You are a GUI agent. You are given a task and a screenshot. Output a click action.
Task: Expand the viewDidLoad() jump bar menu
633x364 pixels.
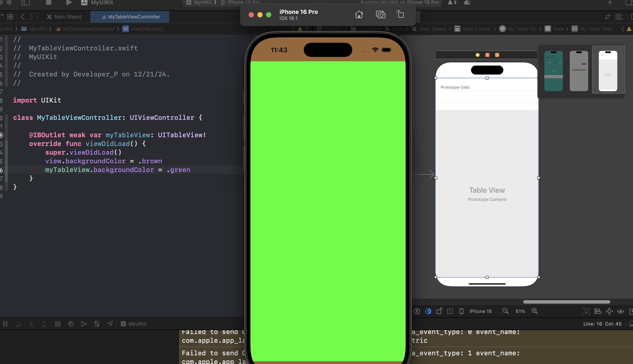coord(147,29)
